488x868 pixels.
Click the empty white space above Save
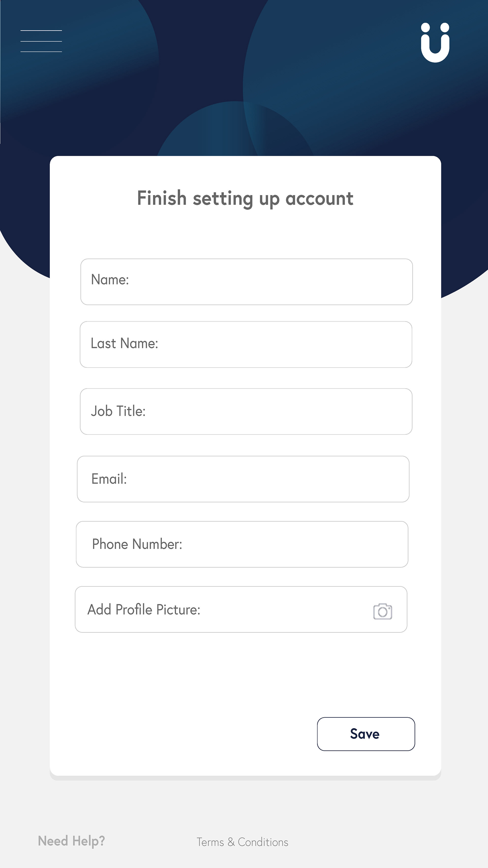click(x=245, y=674)
